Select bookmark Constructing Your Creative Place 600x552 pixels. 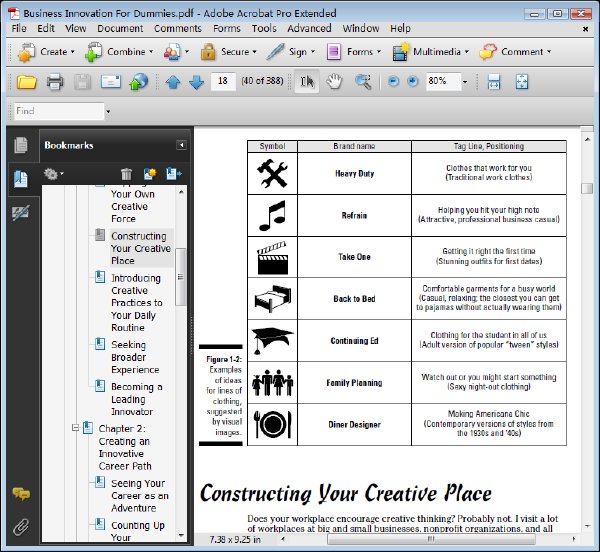(141, 248)
